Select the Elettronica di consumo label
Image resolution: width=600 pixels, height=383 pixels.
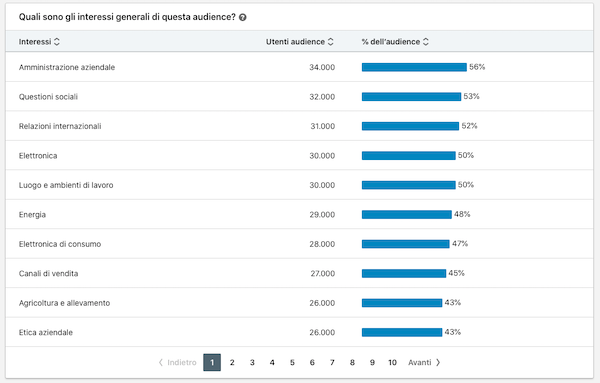tap(60, 244)
